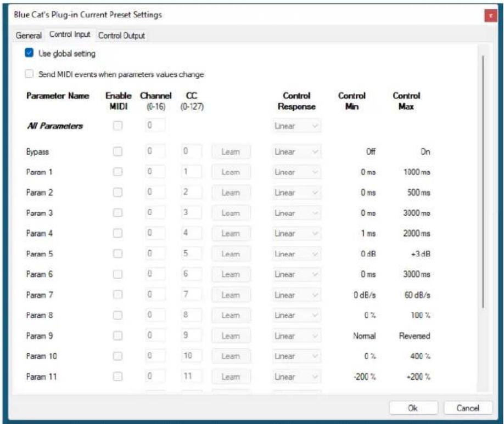The height and width of the screenshot is (424, 504).
Task: Click Param 9 Control Max 'Reversed' value
Action: pyautogui.click(x=415, y=336)
